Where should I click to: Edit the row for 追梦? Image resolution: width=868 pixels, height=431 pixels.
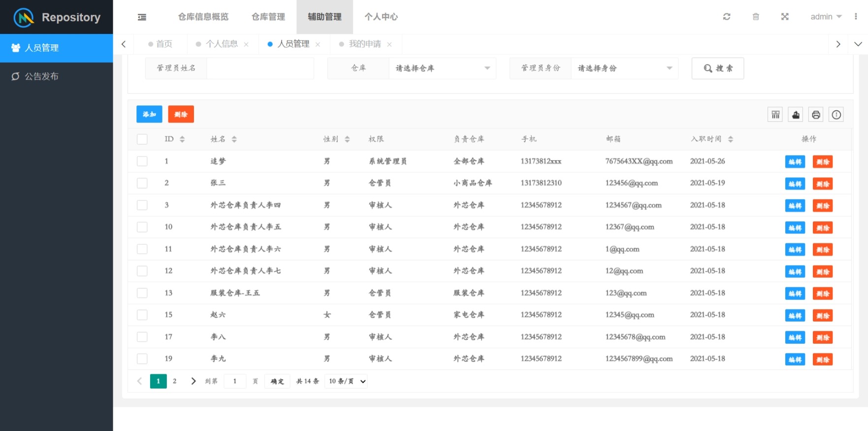(x=795, y=162)
